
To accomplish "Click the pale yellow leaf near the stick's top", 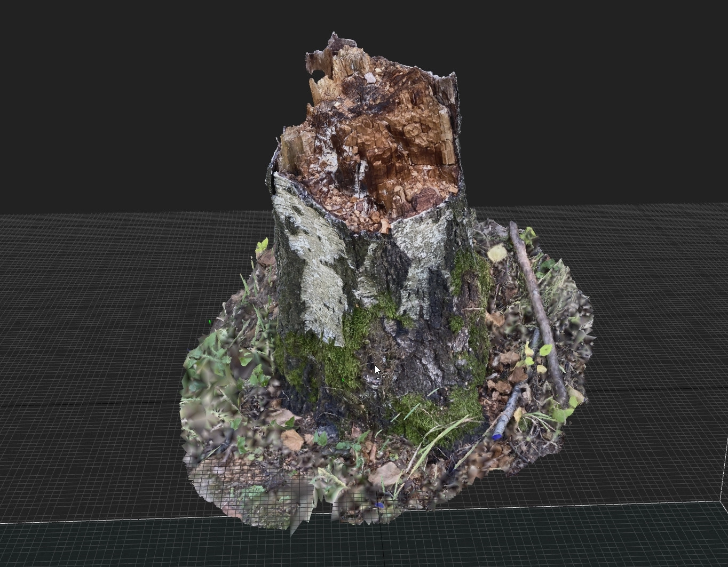I will coord(497,253).
